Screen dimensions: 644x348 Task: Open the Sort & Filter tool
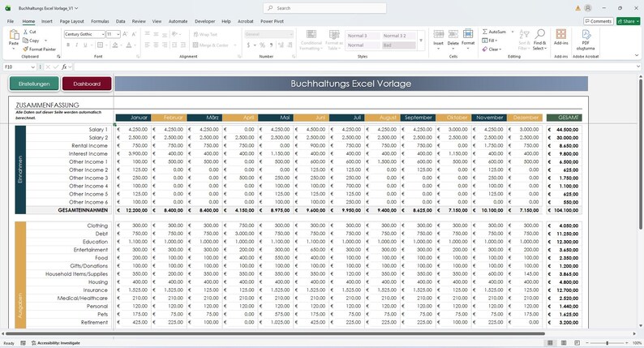point(524,40)
